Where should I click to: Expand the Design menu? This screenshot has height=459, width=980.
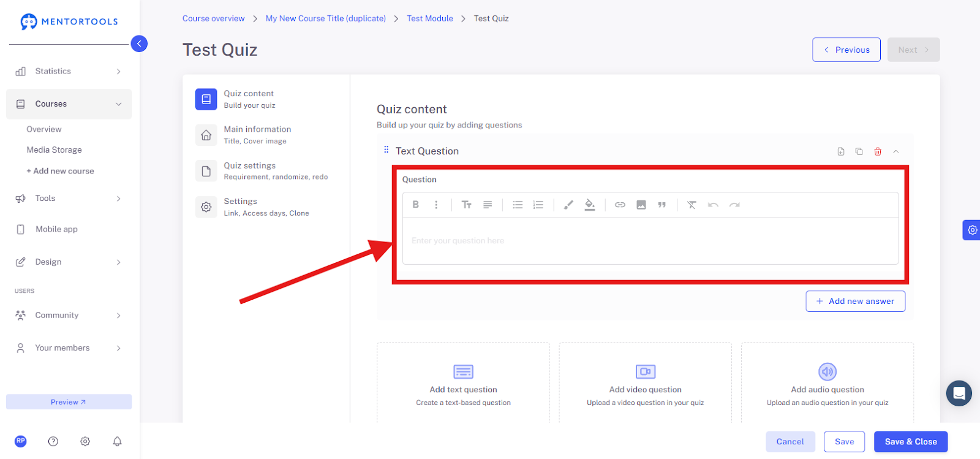(69, 262)
